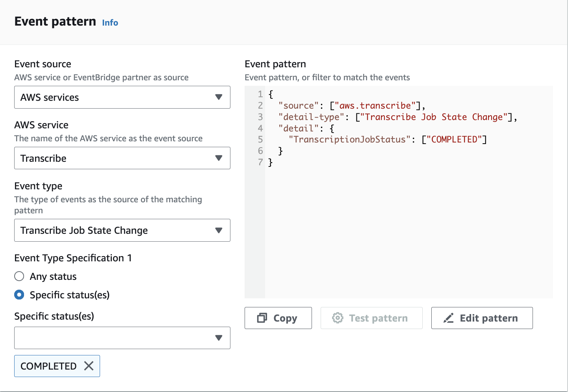568x392 pixels.
Task: Click the Event type heading label
Action: pos(38,186)
